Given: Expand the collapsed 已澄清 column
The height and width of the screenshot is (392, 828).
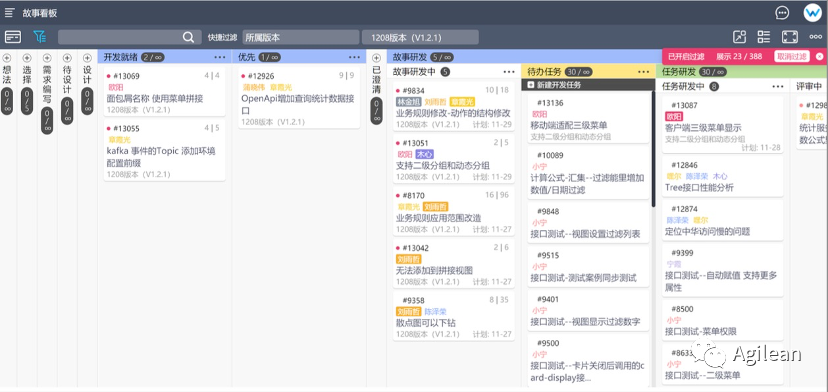Looking at the screenshot, I should coord(377,58).
